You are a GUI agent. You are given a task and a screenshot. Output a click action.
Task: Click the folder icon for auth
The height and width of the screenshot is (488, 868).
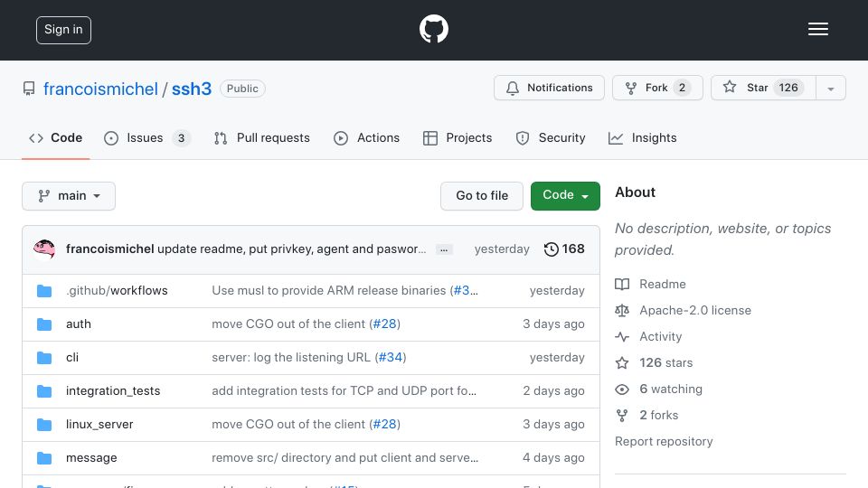[44, 324]
